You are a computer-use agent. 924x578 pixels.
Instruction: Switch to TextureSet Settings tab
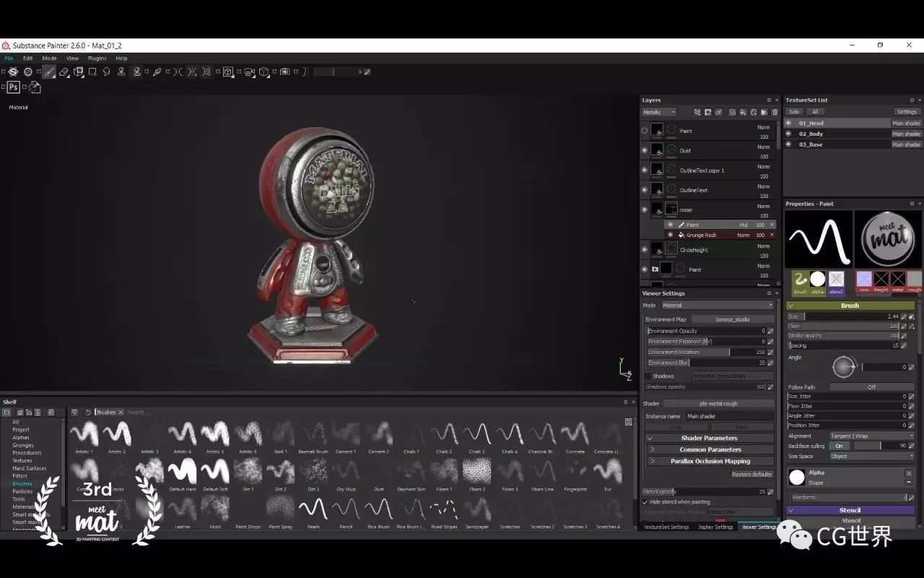tap(666, 527)
